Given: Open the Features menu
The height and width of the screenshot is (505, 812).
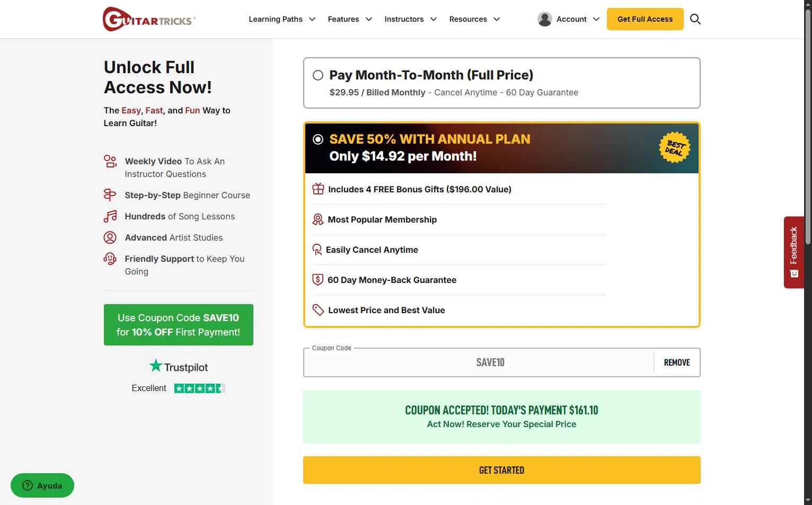Looking at the screenshot, I should [343, 19].
